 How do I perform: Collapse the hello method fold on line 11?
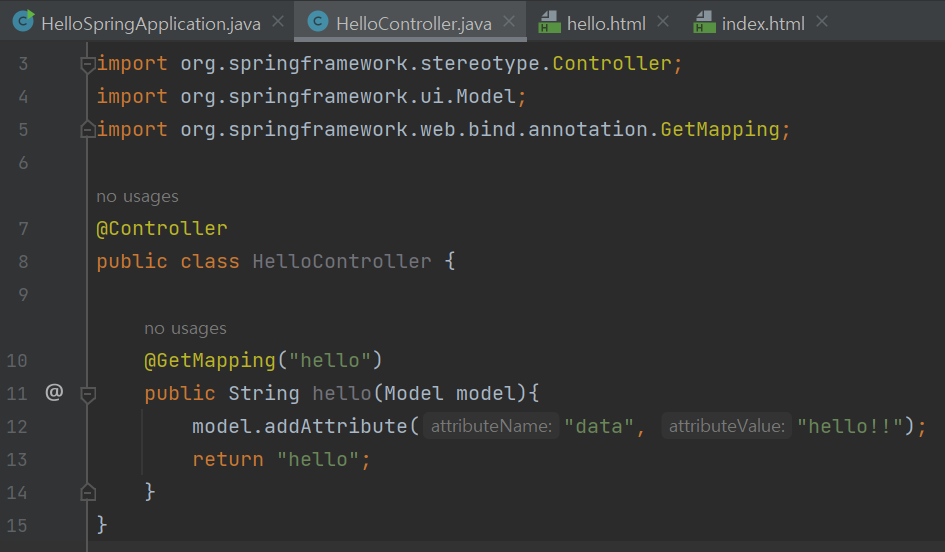(87, 394)
